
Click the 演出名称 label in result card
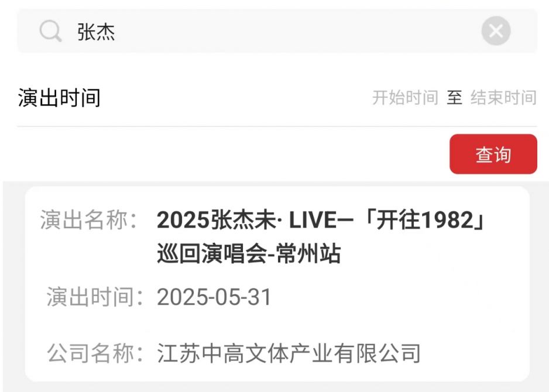[88, 220]
